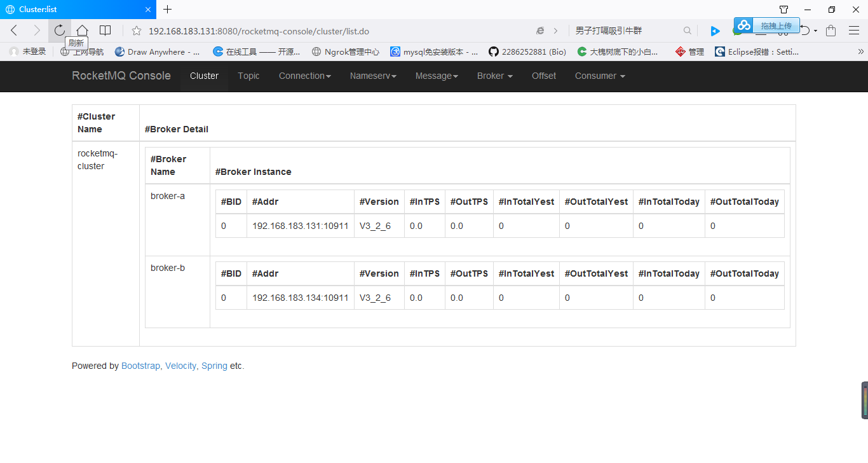The width and height of the screenshot is (868, 463).
Task: Open the GitHub 2286252881 (Bio) bookmark
Action: (527, 52)
